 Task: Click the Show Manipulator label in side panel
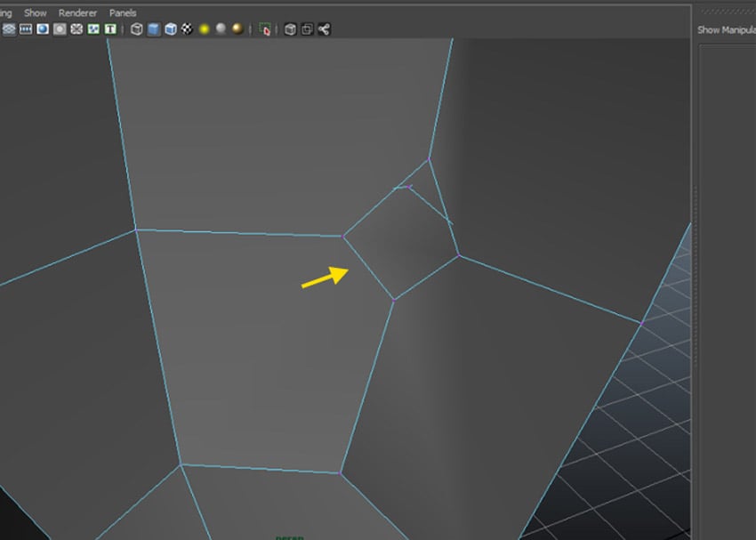point(727,30)
